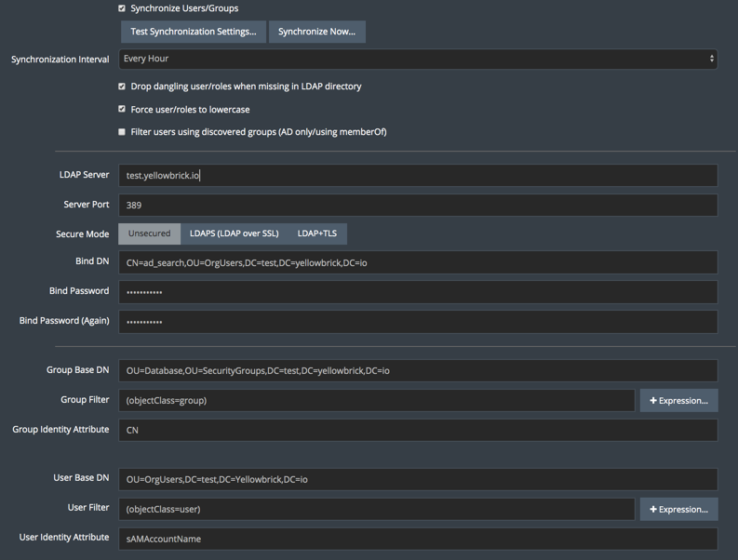Click Test Synchronization Settings button
The height and width of the screenshot is (560, 738).
(193, 32)
